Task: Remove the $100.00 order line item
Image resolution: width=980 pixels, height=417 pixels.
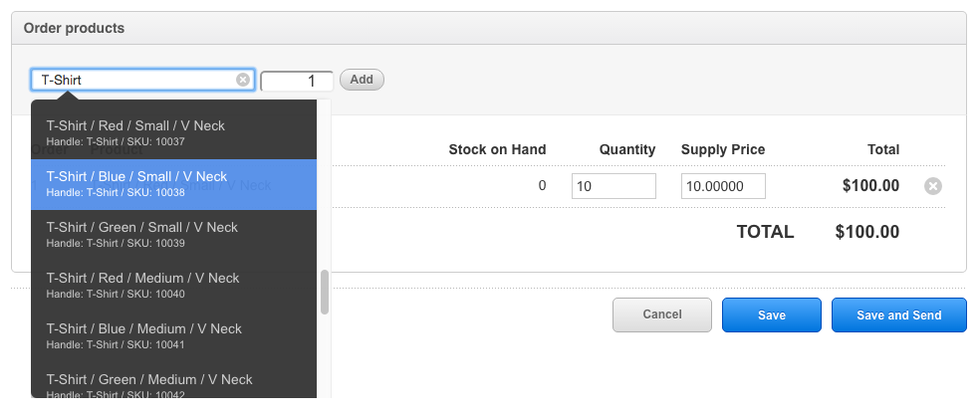Action: point(932,186)
